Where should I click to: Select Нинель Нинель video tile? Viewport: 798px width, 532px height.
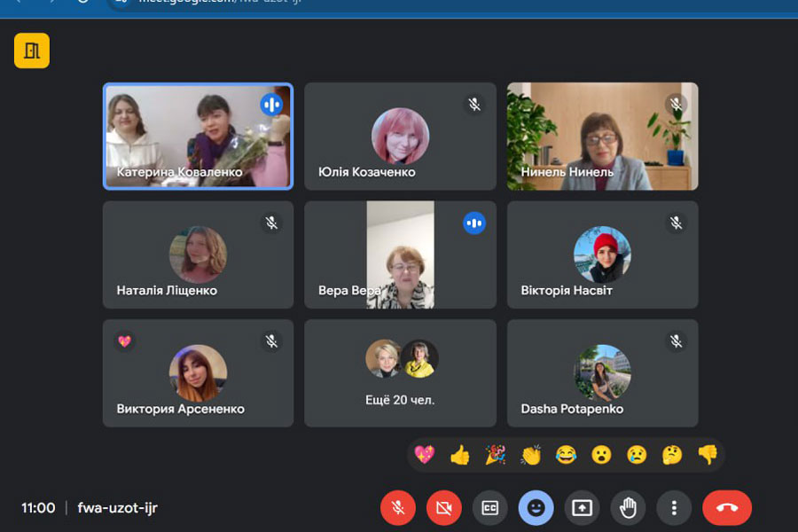(603, 137)
